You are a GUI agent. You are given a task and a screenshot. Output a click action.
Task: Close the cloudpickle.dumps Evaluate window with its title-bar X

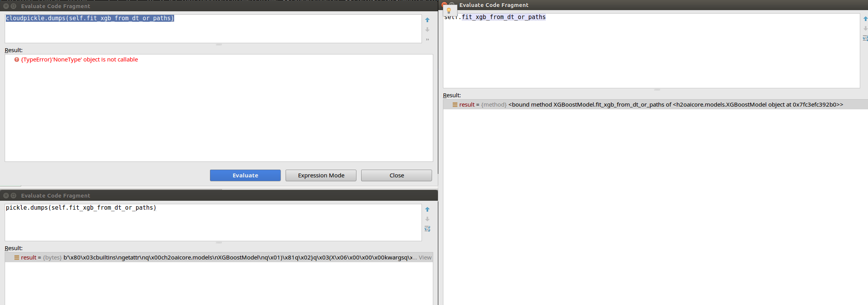pos(6,6)
